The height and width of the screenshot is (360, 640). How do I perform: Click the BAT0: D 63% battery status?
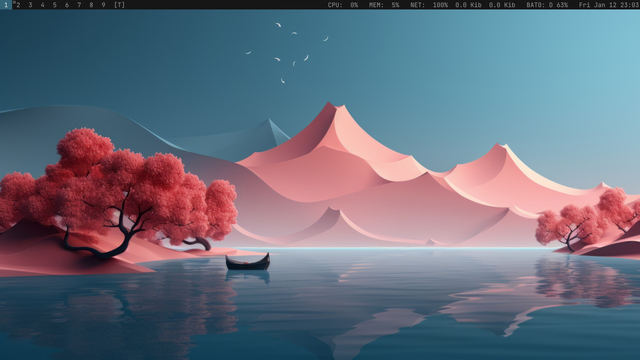547,5
